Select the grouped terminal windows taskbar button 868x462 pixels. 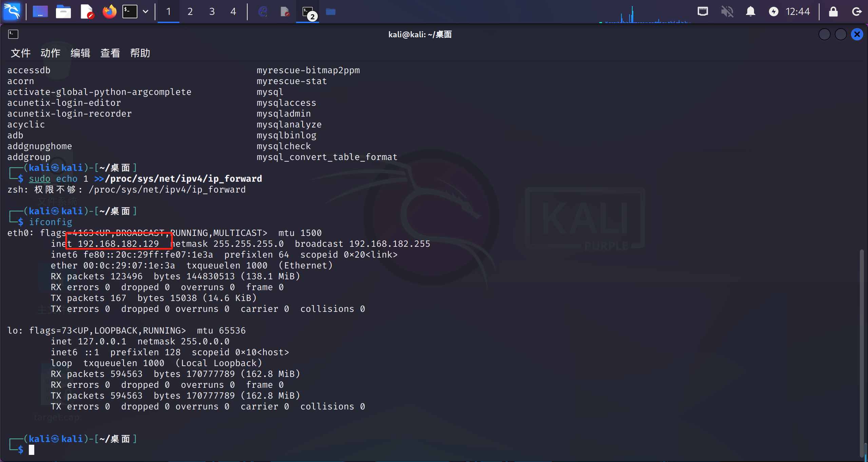coord(308,12)
